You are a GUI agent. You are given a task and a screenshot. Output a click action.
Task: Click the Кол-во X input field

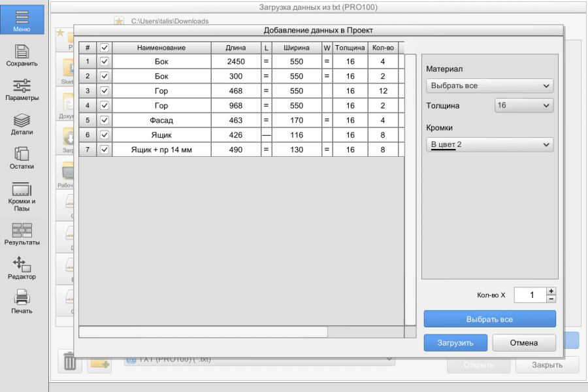(531, 295)
